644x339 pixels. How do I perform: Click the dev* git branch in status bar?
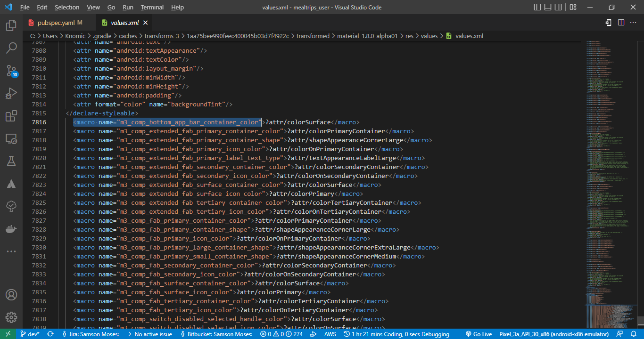(x=30, y=334)
